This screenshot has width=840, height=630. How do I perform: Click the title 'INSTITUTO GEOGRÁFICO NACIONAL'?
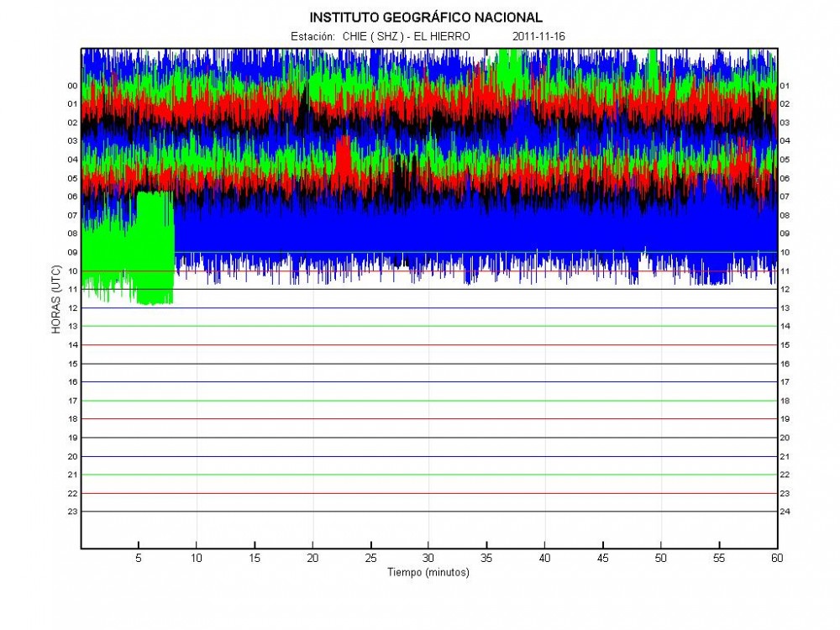(426, 17)
